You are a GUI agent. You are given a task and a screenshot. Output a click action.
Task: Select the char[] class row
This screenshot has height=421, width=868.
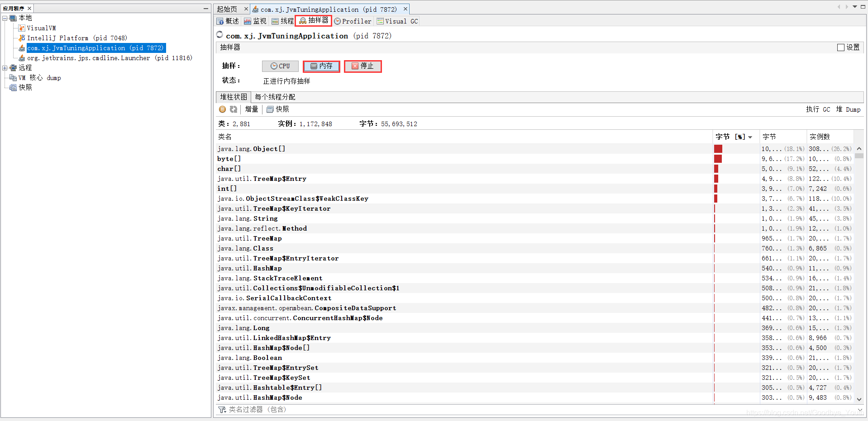point(534,169)
